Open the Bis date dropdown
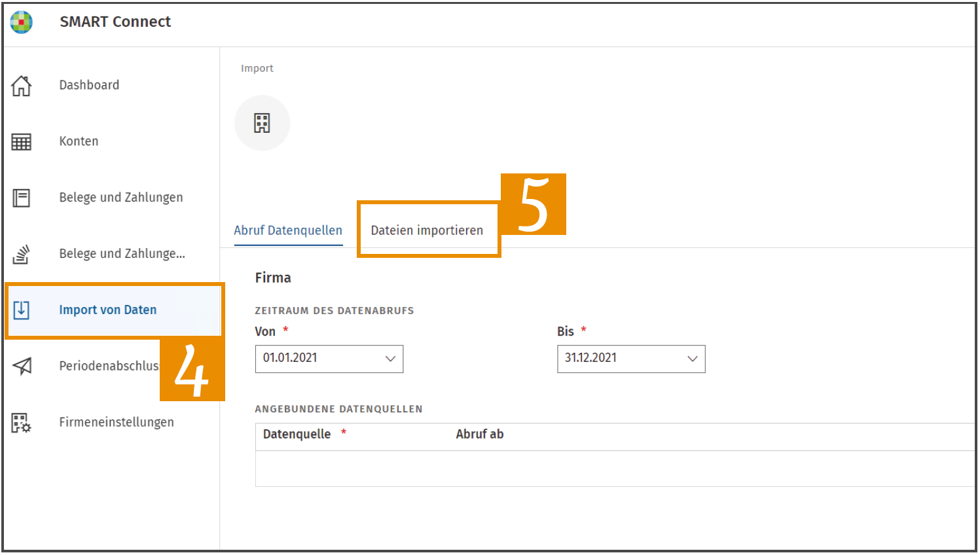 (x=631, y=359)
